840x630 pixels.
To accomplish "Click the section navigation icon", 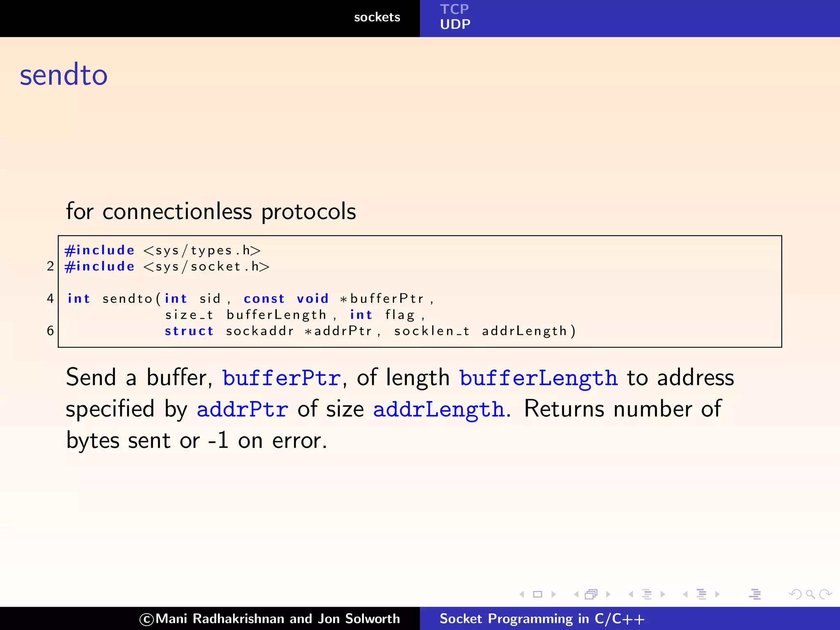I will pos(701,594).
